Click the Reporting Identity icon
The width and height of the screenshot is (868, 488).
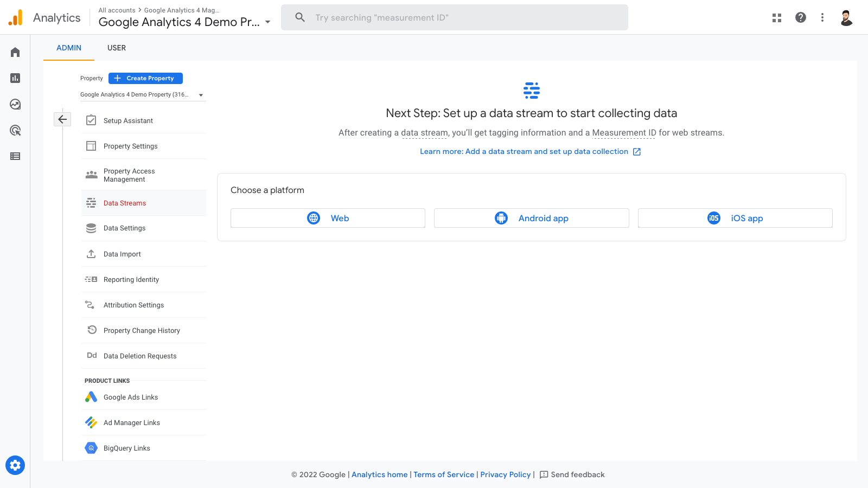point(91,279)
